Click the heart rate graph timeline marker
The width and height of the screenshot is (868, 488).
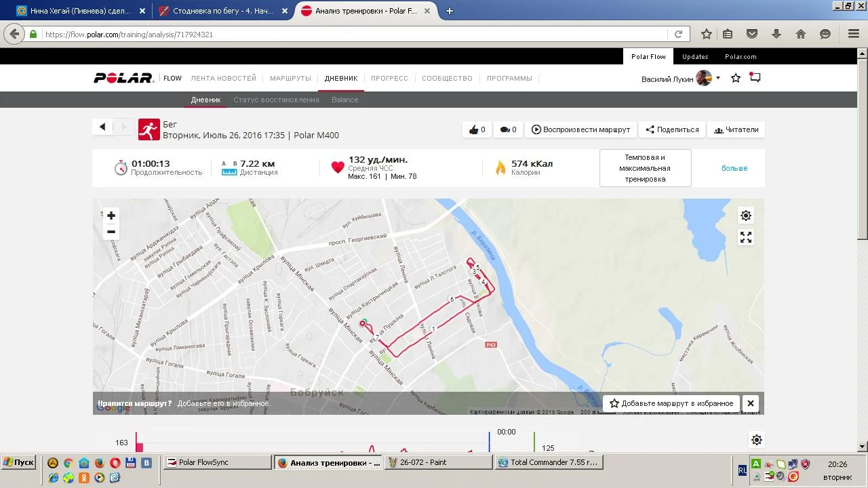489,442
